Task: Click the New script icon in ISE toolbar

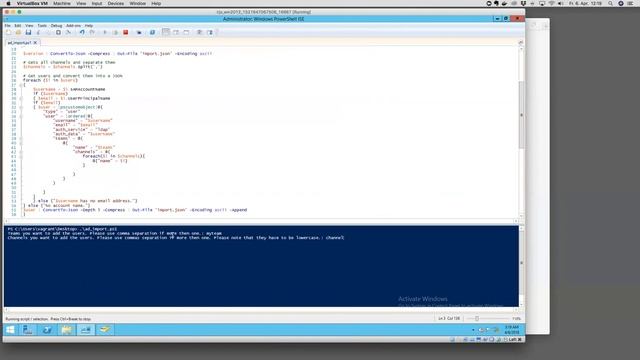Action: click(x=9, y=32)
